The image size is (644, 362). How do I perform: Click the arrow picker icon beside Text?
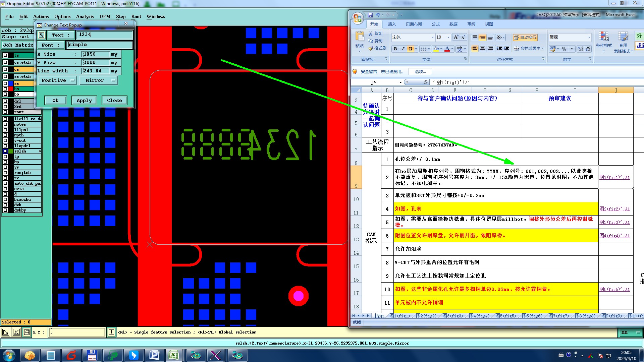42,35
